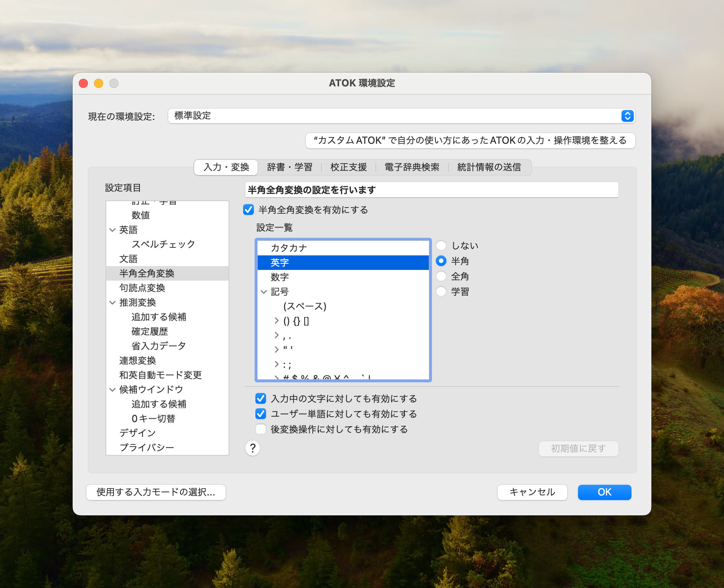Image resolution: width=724 pixels, height=588 pixels.
Task: Select the しない radio button
Action: (441, 245)
